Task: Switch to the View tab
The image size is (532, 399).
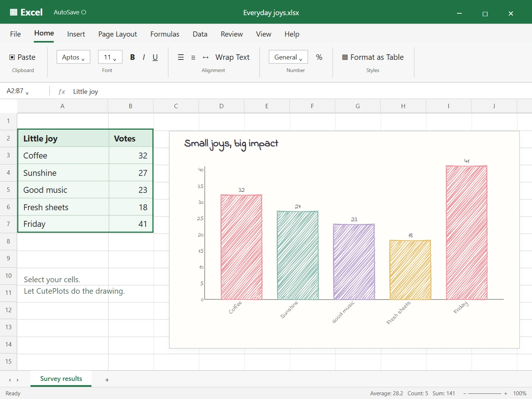Action: click(x=263, y=34)
